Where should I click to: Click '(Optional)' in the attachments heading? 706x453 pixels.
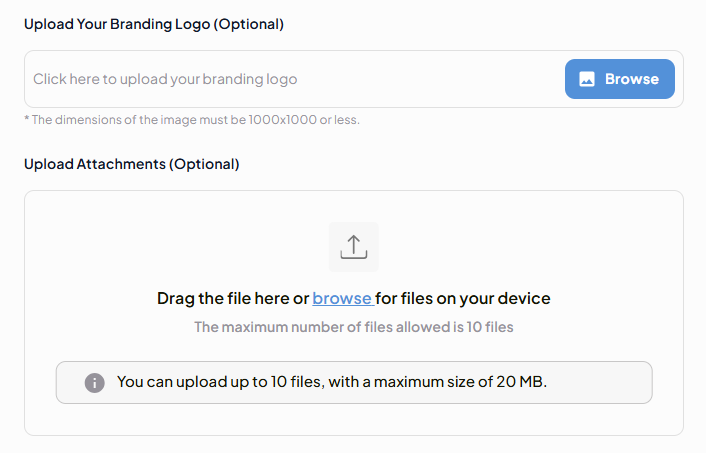point(204,164)
